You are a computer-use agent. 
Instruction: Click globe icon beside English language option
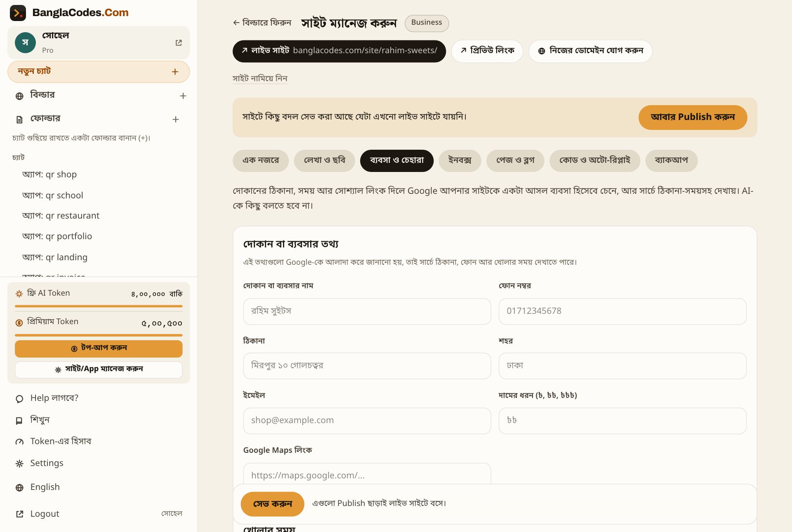click(19, 487)
